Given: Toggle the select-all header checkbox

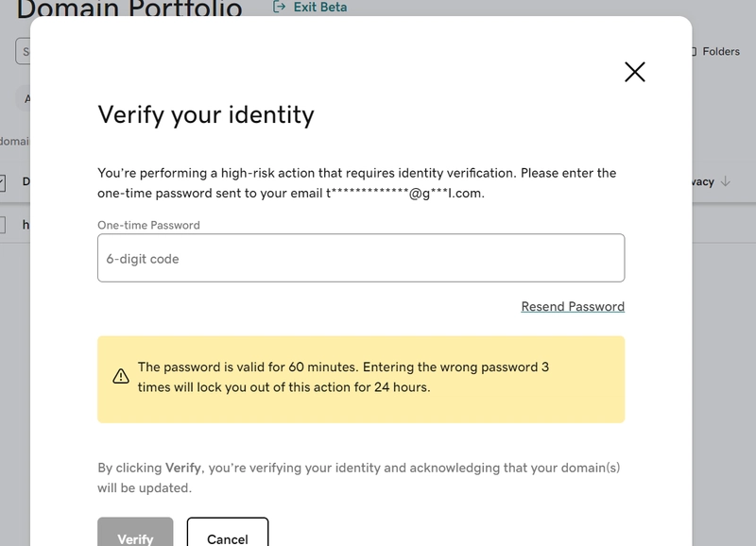Looking at the screenshot, I should [x=3, y=181].
